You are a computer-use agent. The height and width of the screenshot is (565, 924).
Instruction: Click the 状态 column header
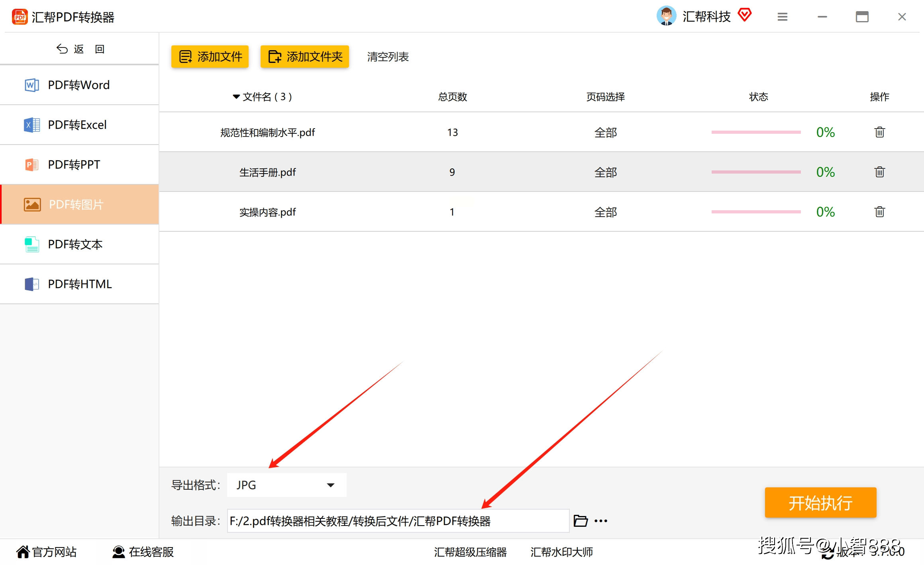(x=759, y=96)
